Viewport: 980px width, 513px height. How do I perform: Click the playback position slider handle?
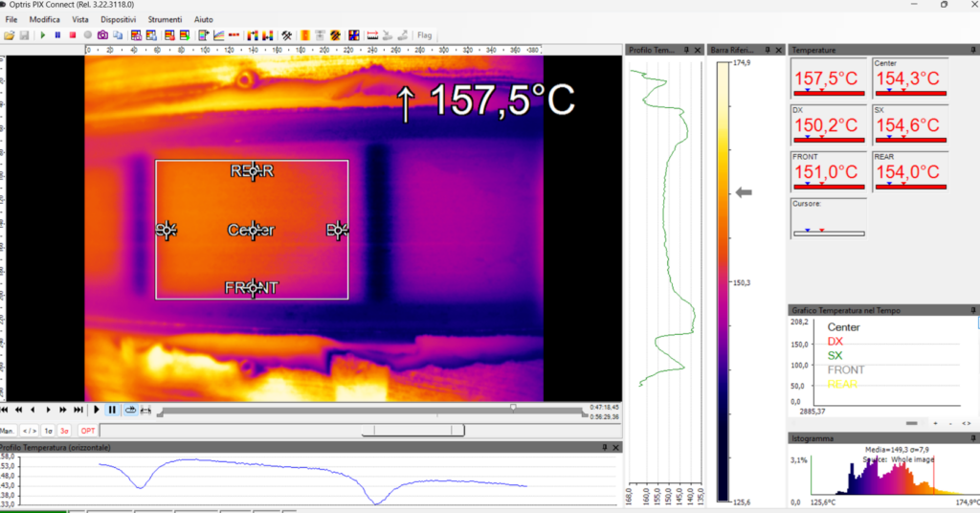(513, 408)
